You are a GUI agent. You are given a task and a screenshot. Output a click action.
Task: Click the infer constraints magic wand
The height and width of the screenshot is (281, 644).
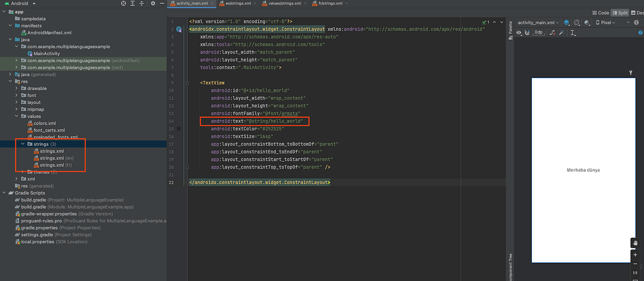561,33
